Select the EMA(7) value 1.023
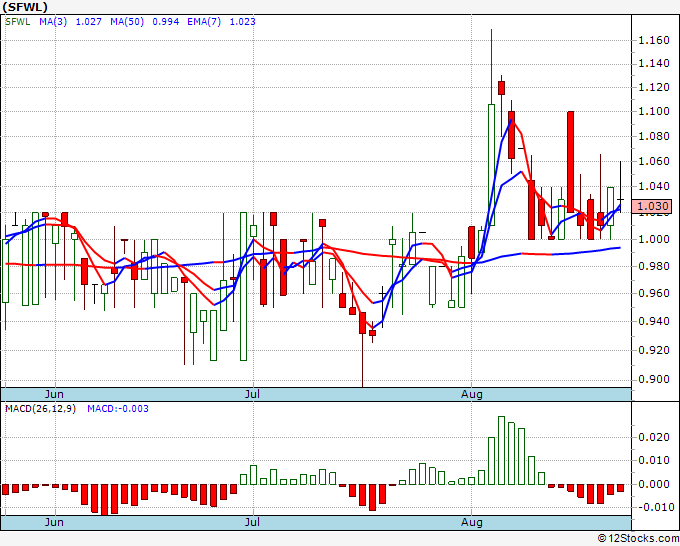The height and width of the screenshot is (546, 680). (x=242, y=22)
